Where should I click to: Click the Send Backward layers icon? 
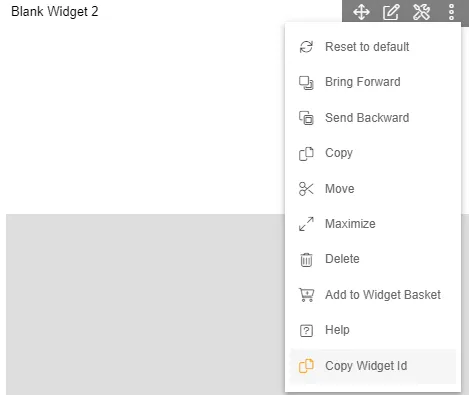click(x=306, y=118)
